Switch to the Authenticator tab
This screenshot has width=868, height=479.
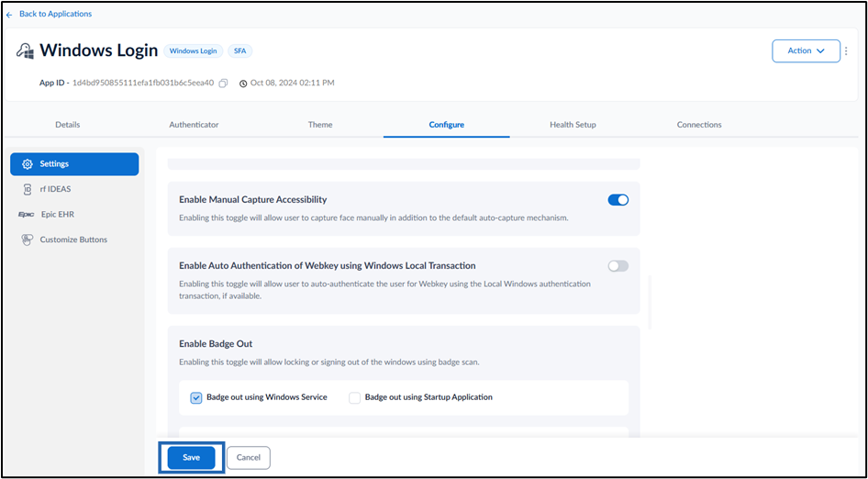[x=194, y=125]
